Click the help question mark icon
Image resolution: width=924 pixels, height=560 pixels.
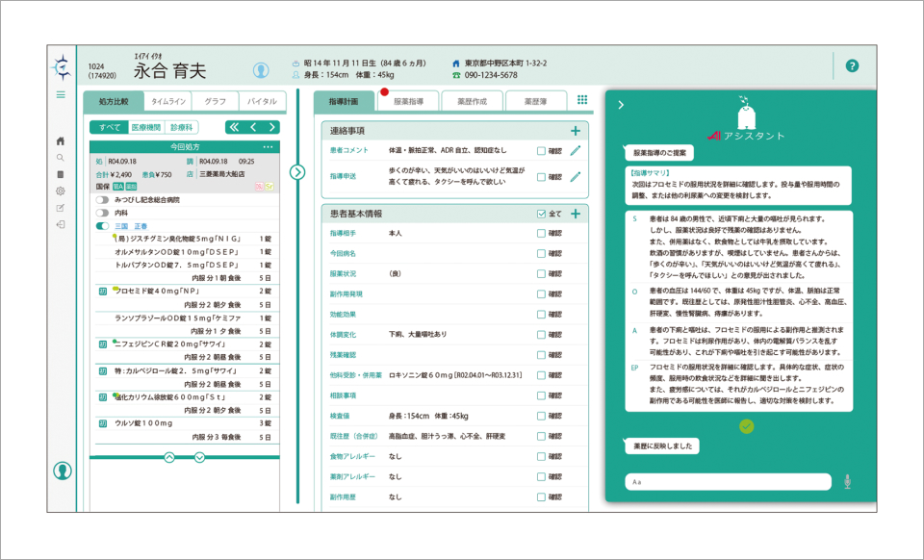[851, 65]
